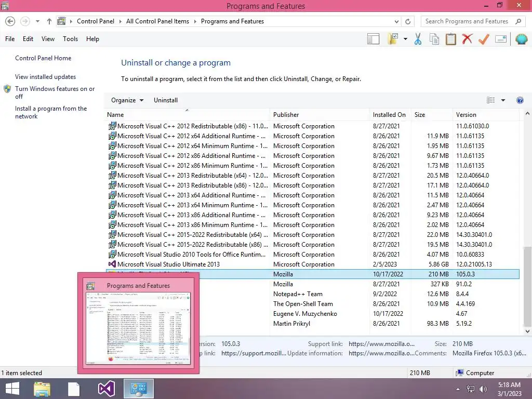Screen dimensions: 532x399
Task: Go up one level arrow
Action: click(49, 21)
